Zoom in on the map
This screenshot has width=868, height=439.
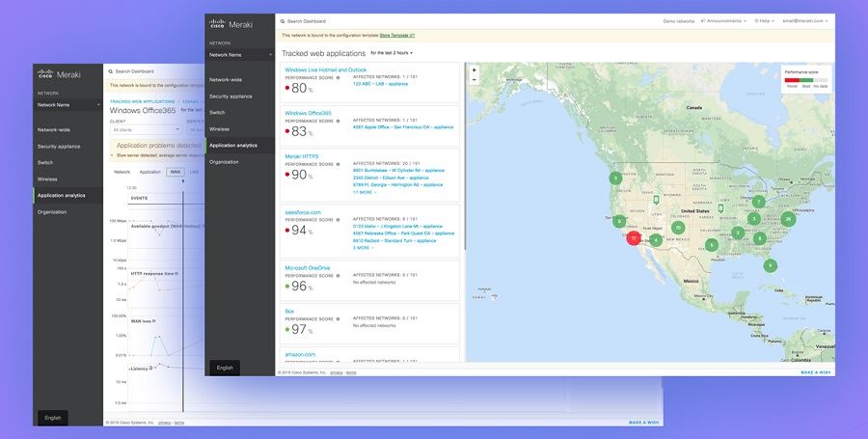(474, 70)
